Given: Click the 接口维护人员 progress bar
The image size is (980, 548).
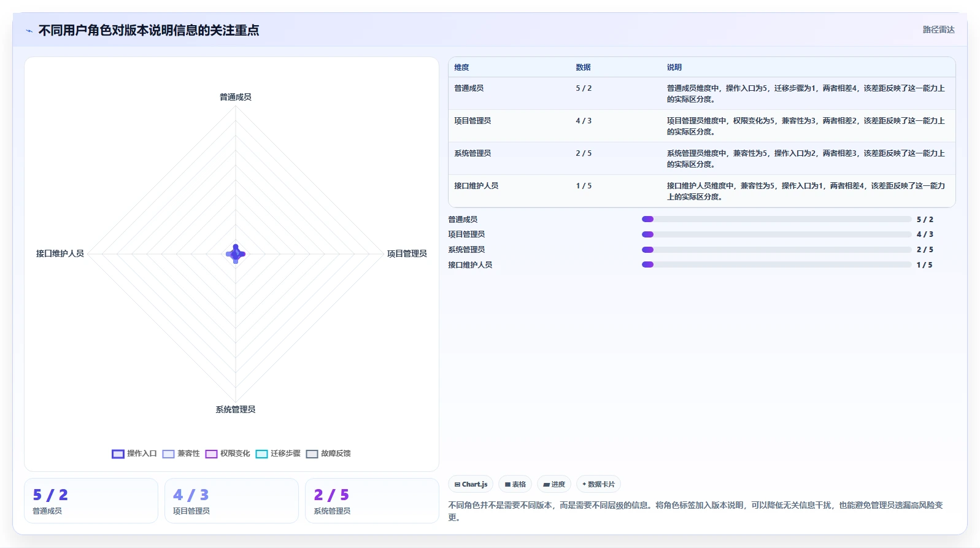Looking at the screenshot, I should 776,265.
